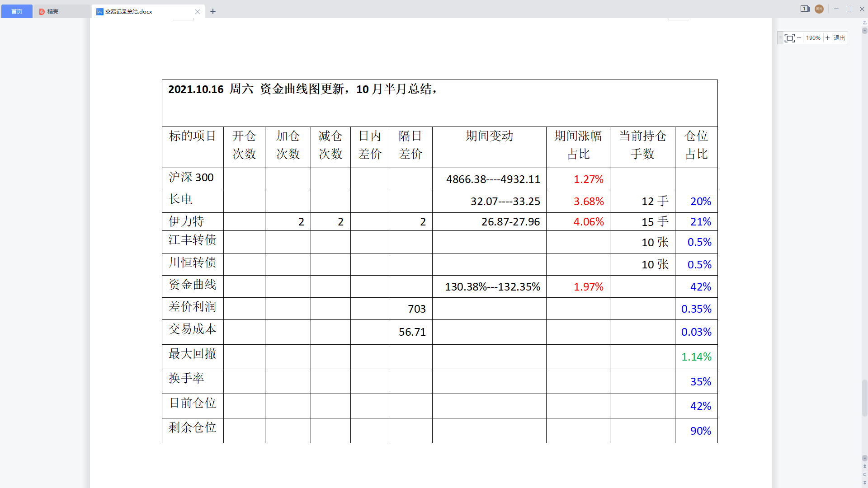Switch to the 首页 home tab
This screenshot has width=868, height=488.
tap(17, 11)
